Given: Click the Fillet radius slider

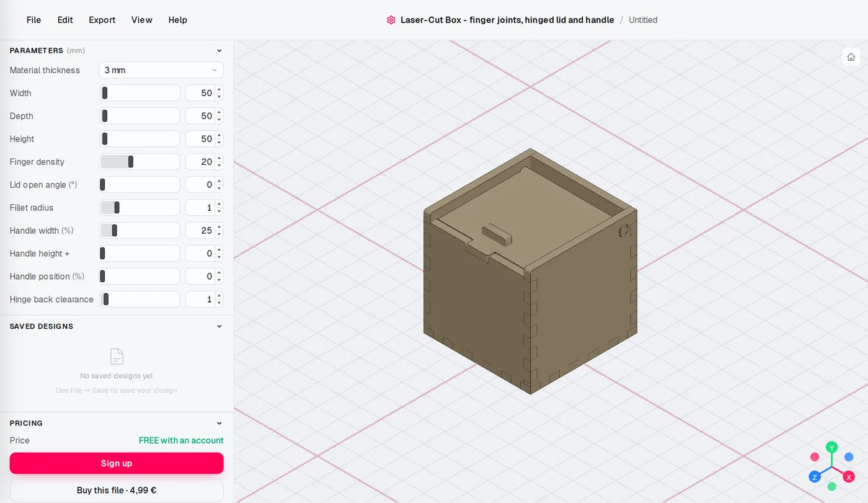Looking at the screenshot, I should pyautogui.click(x=139, y=208).
